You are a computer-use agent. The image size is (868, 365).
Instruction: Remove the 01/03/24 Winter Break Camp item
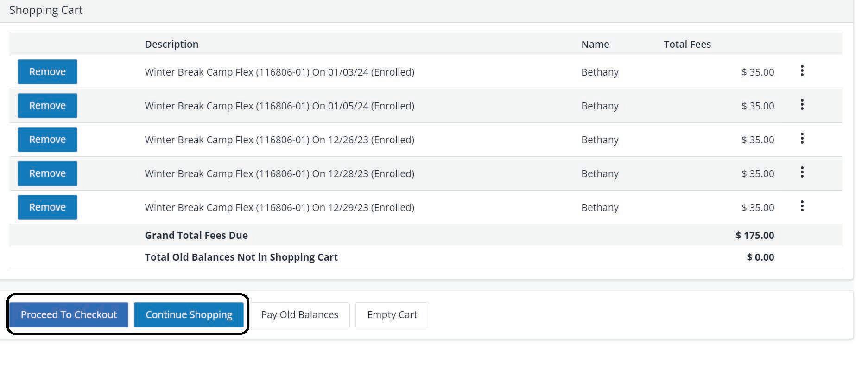pos(47,72)
